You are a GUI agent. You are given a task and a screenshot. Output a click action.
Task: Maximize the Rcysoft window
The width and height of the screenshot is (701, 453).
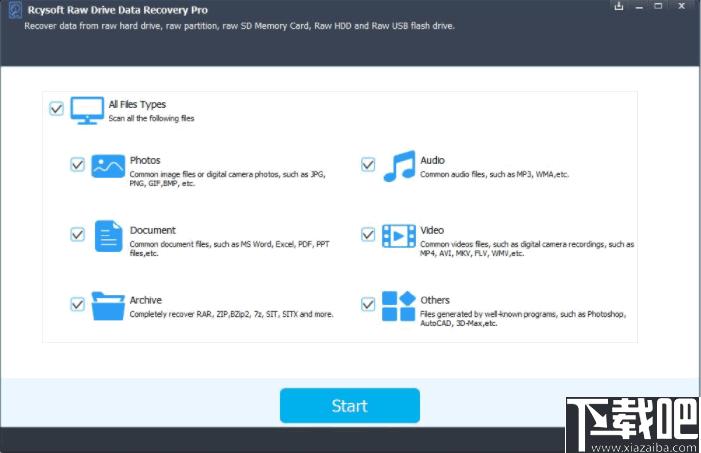(x=658, y=6)
